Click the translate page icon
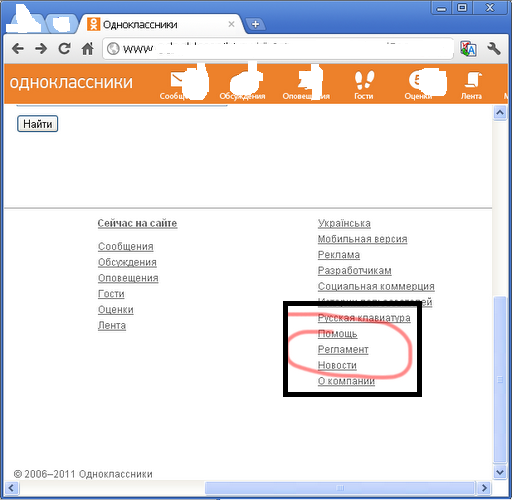The width and height of the screenshot is (512, 500). tap(468, 49)
